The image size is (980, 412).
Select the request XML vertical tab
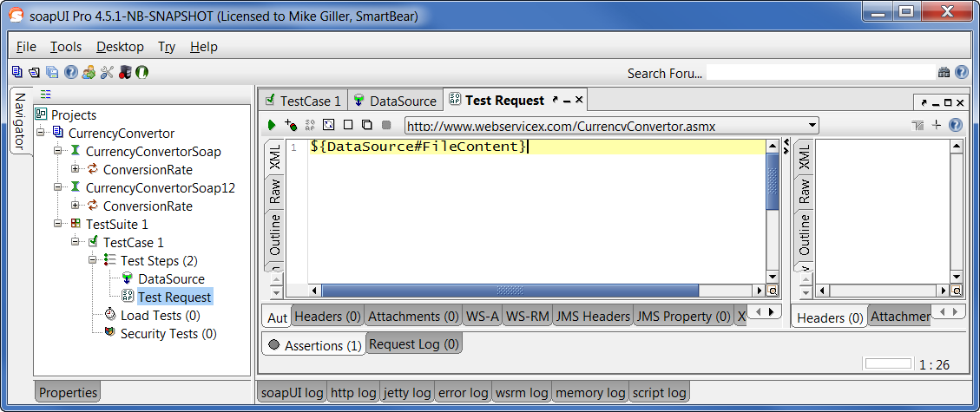click(275, 156)
